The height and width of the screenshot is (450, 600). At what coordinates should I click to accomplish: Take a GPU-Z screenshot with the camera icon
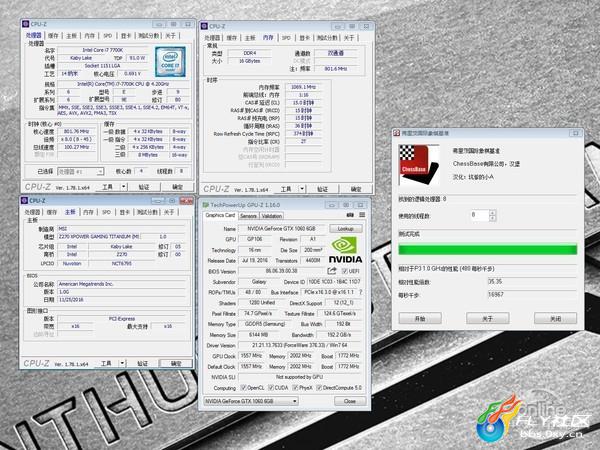click(x=350, y=215)
